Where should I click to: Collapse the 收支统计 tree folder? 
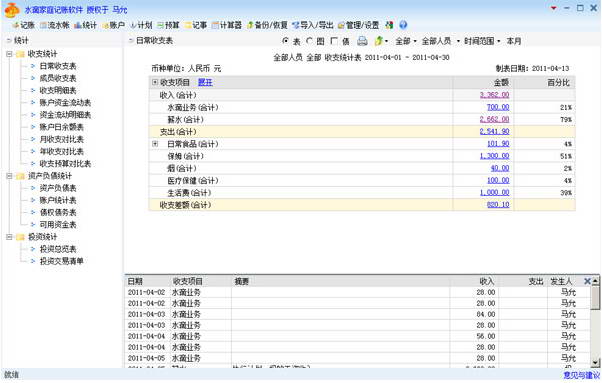[9, 54]
